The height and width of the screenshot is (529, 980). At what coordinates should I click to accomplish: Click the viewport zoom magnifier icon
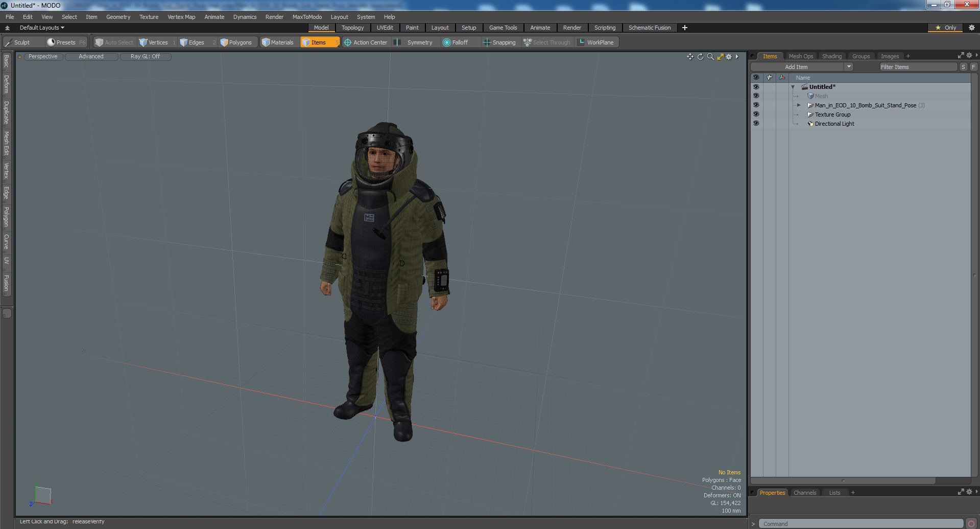pyautogui.click(x=710, y=57)
